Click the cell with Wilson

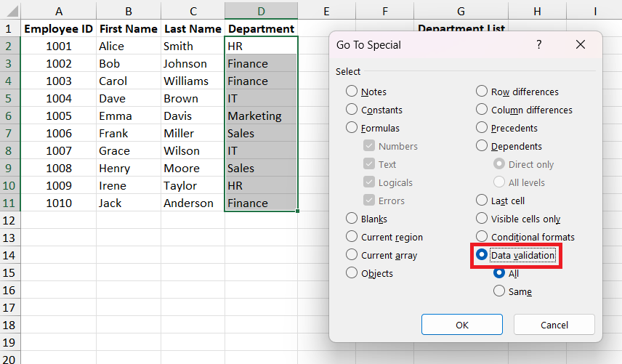(193, 150)
